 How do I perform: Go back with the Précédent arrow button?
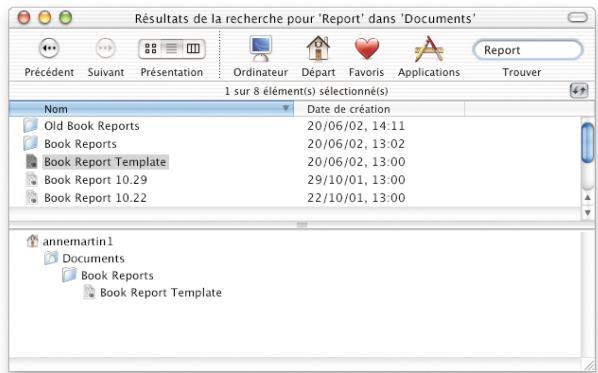click(x=49, y=48)
